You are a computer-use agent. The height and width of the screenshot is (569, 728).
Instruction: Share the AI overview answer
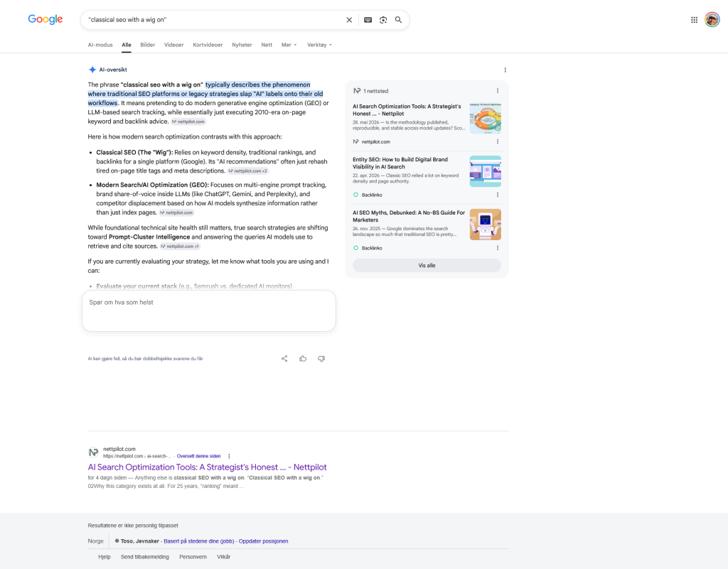point(284,359)
